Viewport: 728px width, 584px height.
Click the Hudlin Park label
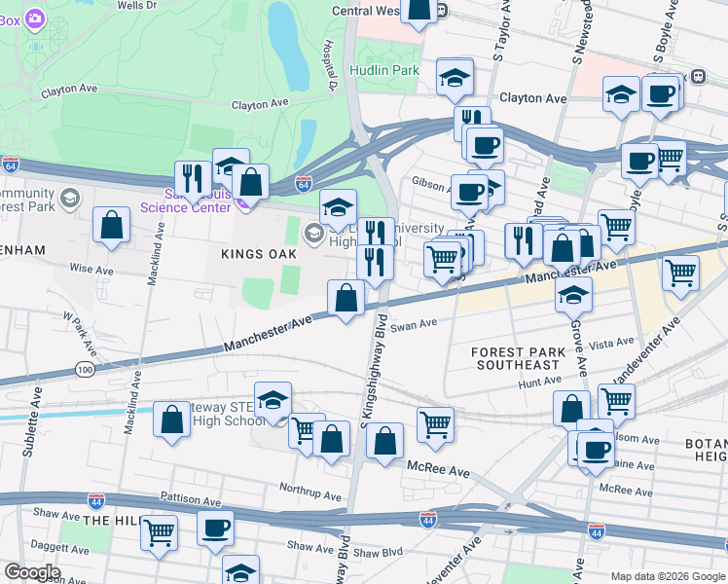tap(384, 70)
